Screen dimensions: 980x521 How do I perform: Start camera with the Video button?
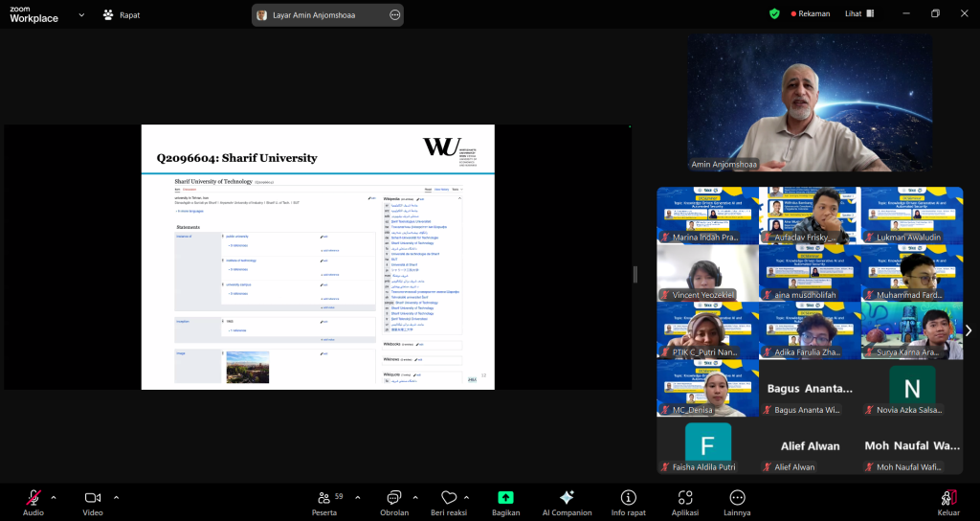coord(93,502)
